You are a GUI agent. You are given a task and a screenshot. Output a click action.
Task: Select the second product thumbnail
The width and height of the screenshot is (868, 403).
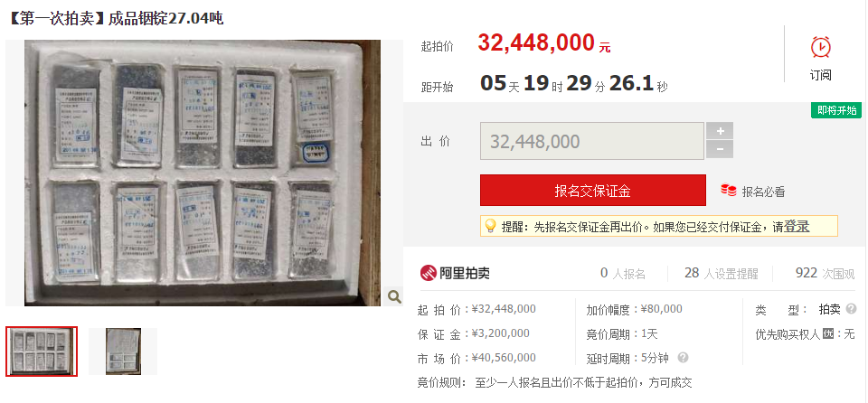(123, 351)
